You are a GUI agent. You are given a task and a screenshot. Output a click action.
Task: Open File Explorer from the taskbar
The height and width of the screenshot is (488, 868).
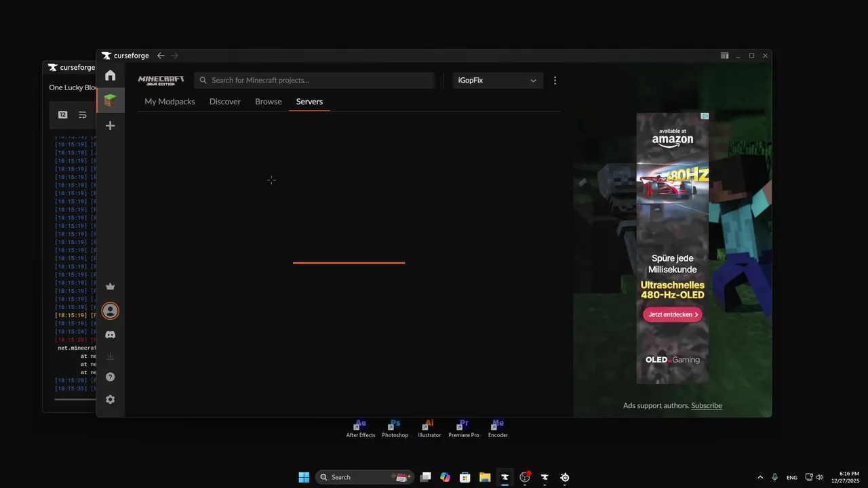coord(485,477)
